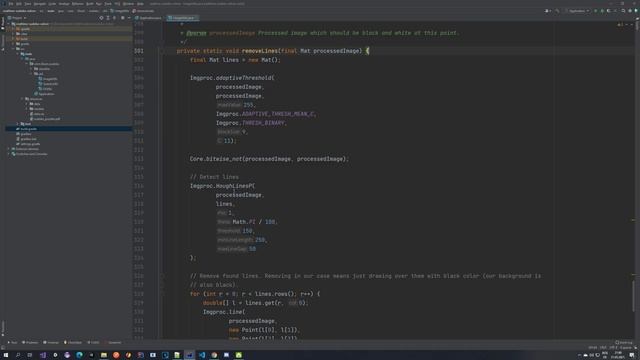Image resolution: width=640 pixels, height=360 pixels.
Task: Hide the Project tool window with the minus icon
Action: coord(129,18)
